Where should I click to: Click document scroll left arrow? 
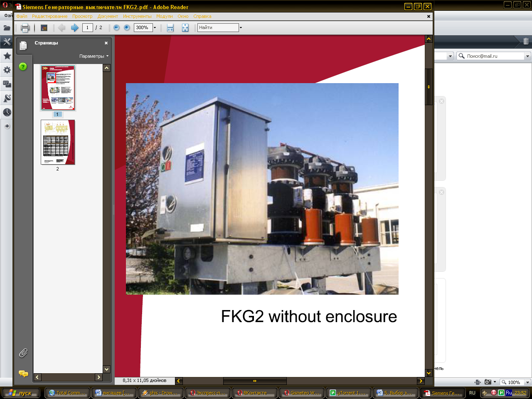point(179,381)
